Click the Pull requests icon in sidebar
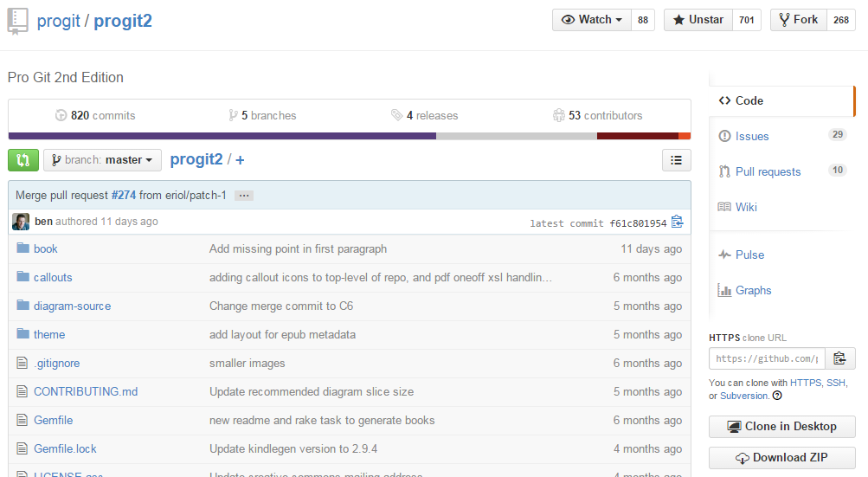The width and height of the screenshot is (868, 477). [x=724, y=171]
